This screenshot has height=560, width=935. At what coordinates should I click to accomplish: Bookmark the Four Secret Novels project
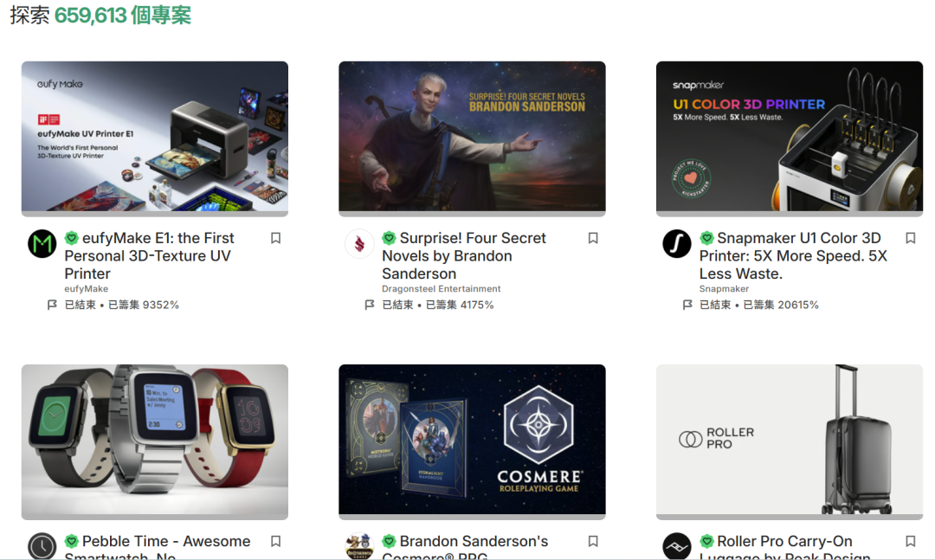(x=593, y=239)
